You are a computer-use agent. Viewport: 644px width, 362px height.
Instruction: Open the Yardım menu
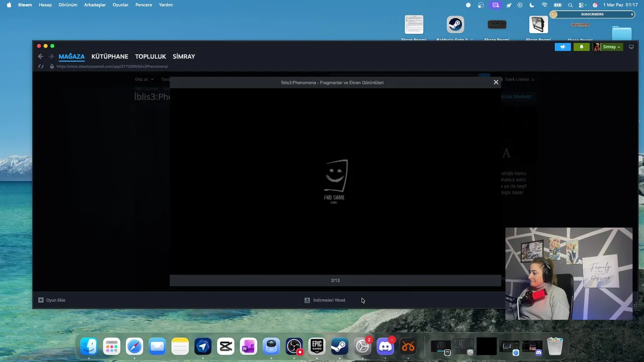166,5
